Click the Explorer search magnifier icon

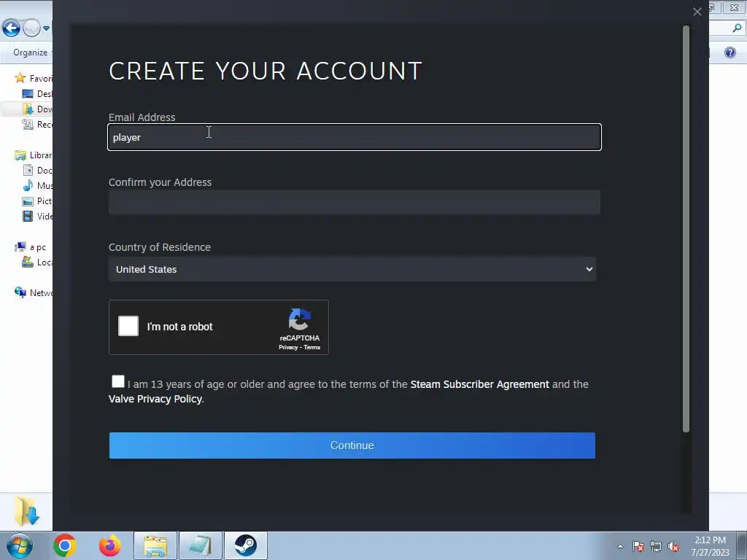coord(737,28)
